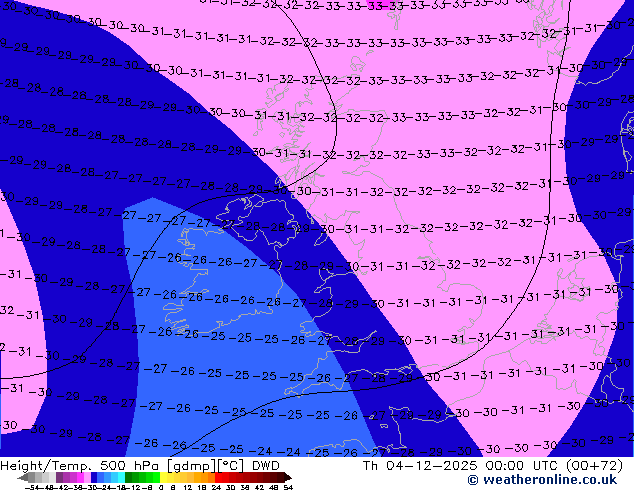This screenshot has height=490, width=634.
Task: Click the 'DWD' model label
Action: [266, 466]
